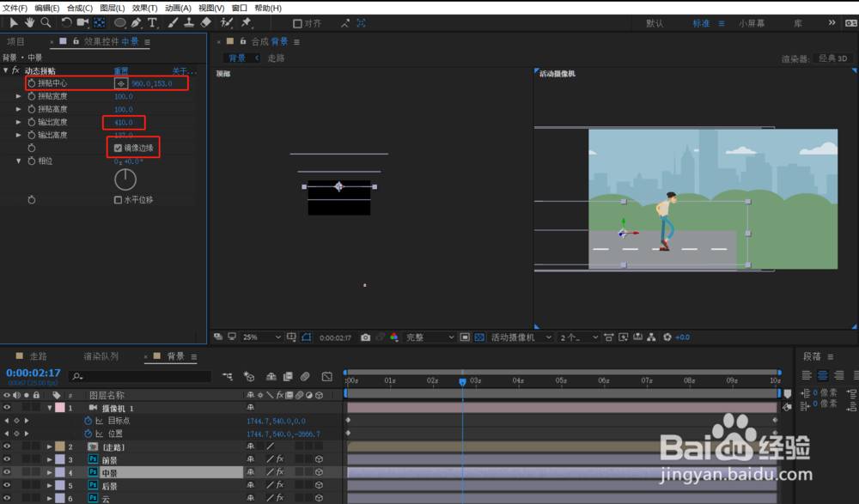Open the 效果(T) menu
This screenshot has height=504, width=859.
(144, 8)
